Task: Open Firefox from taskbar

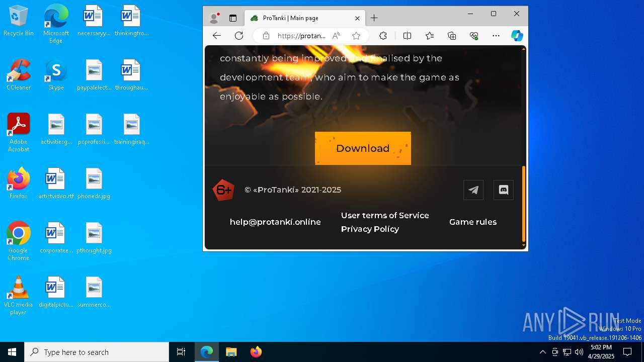Action: (256, 352)
